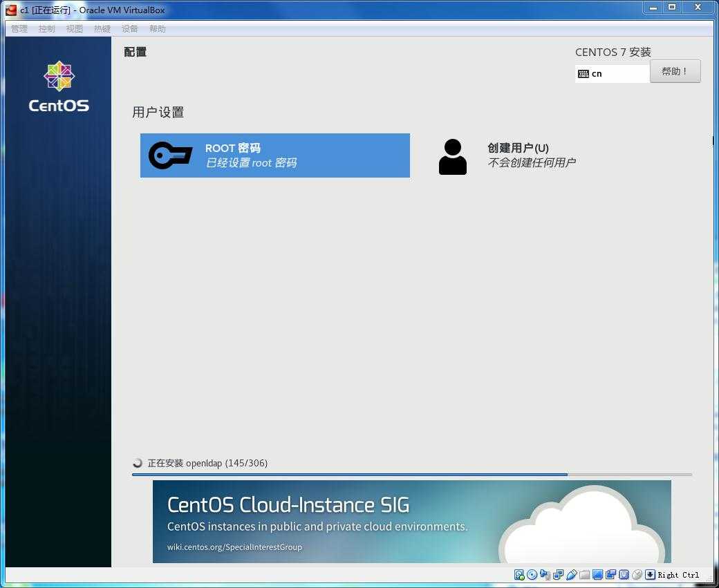Click the recording status icon
Screen dimensions: 719x588
coord(610,575)
